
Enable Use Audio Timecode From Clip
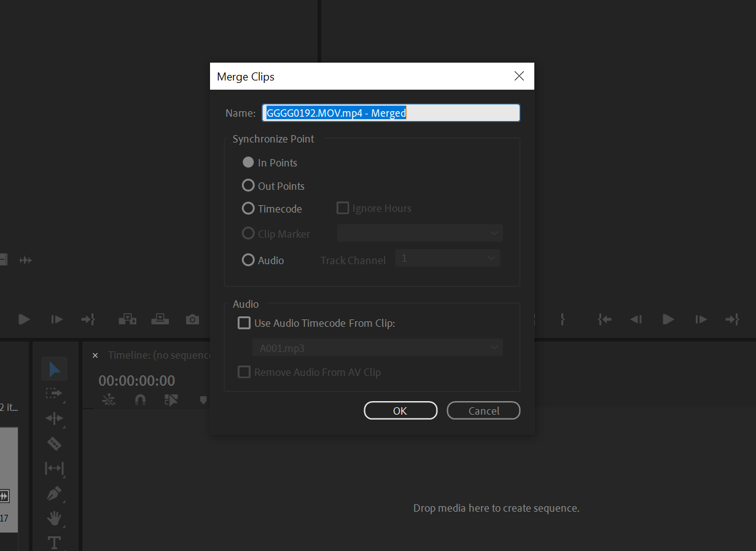[x=244, y=323]
